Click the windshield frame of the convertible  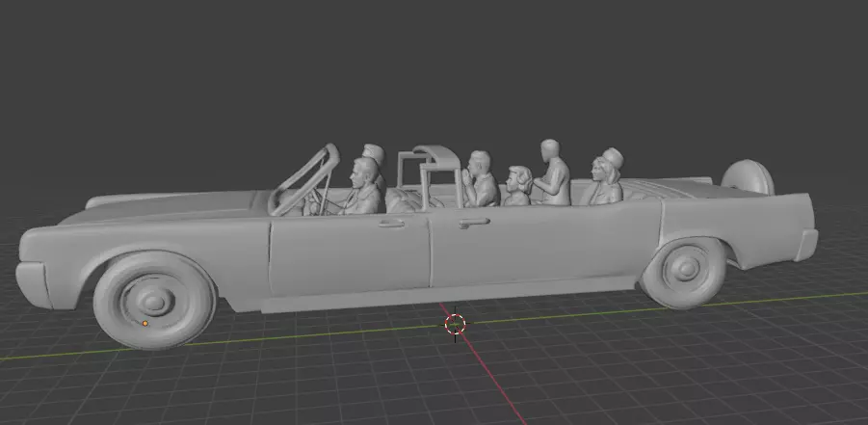tap(304, 179)
